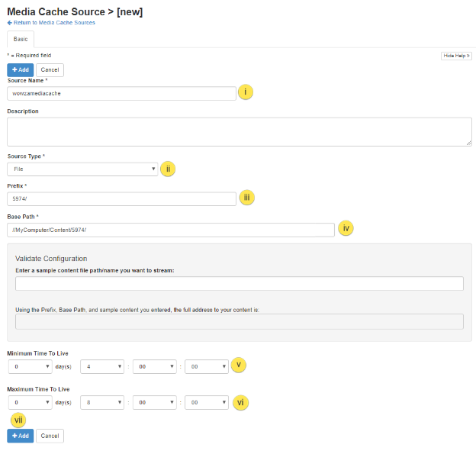
Task: Open Minimum Time To Live hours dropdown
Action: 102,367
